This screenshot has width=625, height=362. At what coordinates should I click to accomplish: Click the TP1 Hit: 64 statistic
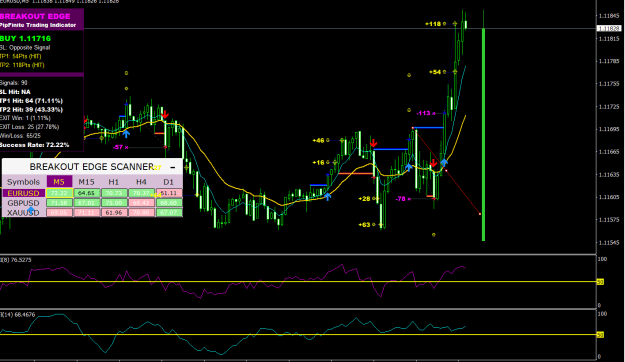[x=31, y=101]
